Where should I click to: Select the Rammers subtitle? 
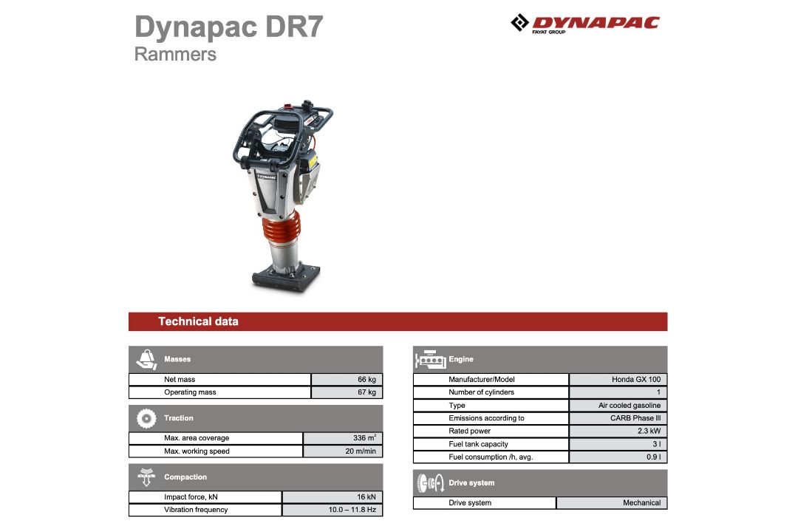point(175,54)
